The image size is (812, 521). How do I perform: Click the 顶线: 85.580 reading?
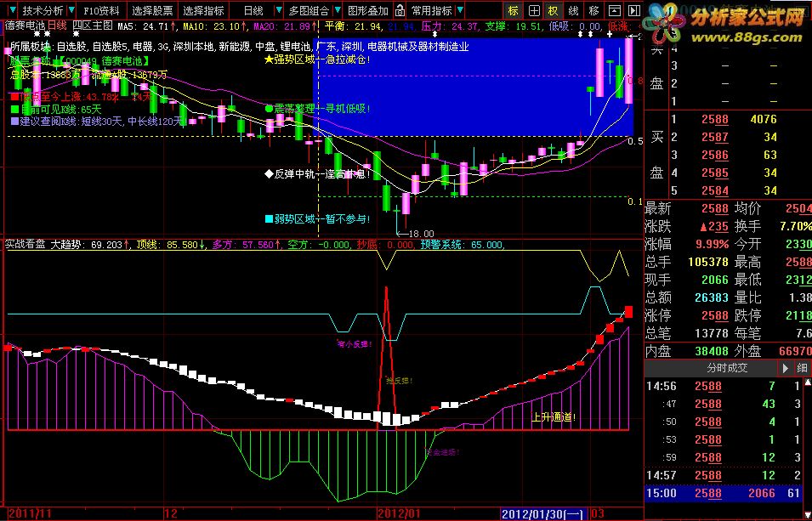point(170,245)
